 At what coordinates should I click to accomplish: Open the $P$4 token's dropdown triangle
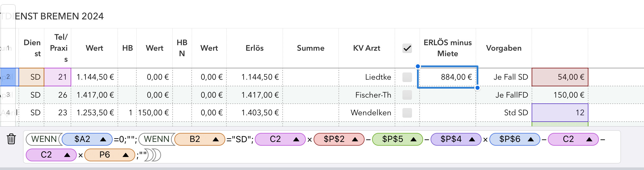tap(472, 139)
